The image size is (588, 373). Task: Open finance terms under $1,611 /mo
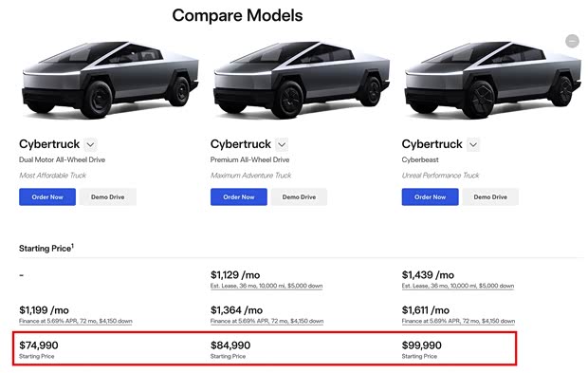pyautogui.click(x=458, y=321)
